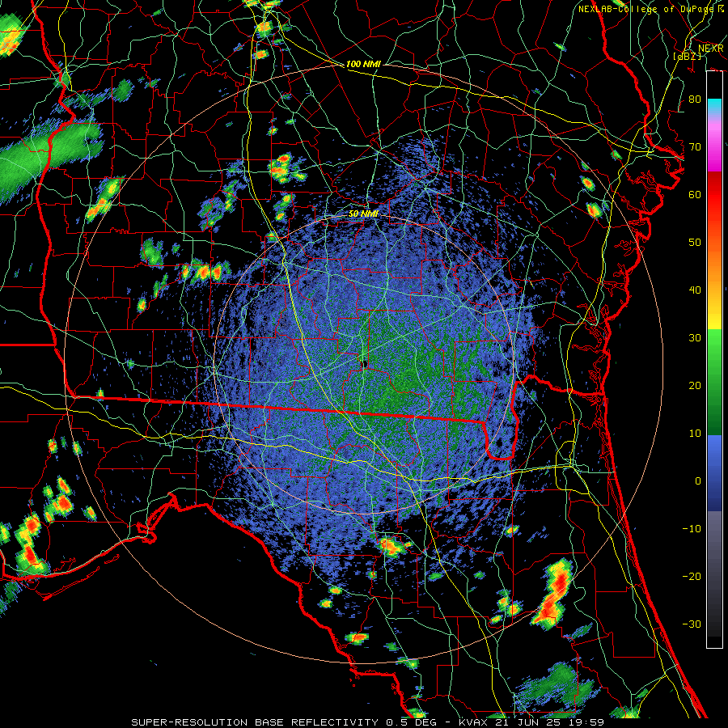Viewport: 728px width, 728px height.
Task: Click the -30 value on the dBZ scale
Action: 692,624
